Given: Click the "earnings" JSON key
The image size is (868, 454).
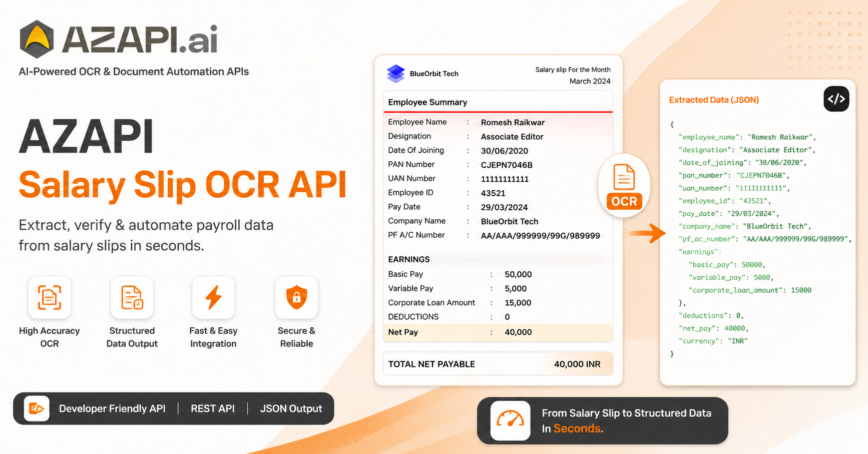Looking at the screenshot, I should 700,252.
